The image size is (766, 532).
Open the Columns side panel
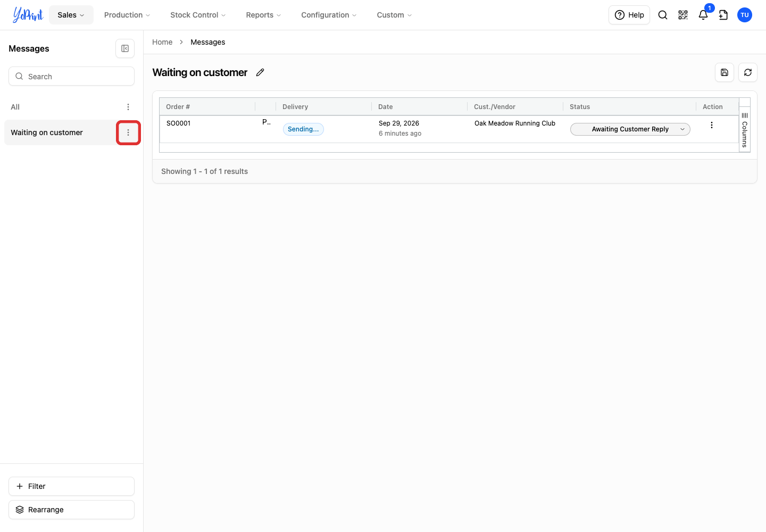[745, 130]
